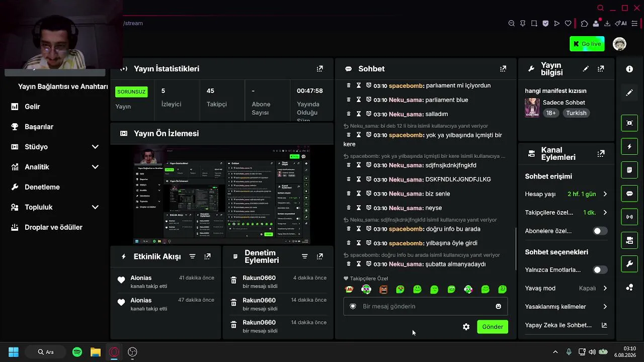Toggle broadcast signal widget in right rail

coord(629,217)
